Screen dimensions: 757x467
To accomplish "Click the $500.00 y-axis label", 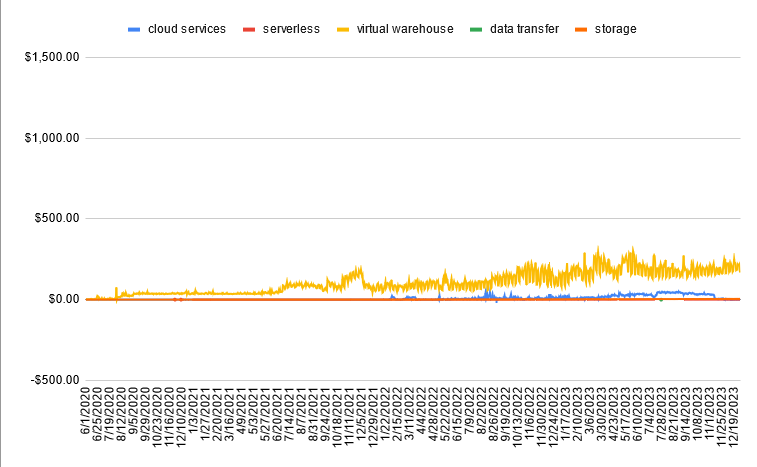I will click(x=55, y=219).
